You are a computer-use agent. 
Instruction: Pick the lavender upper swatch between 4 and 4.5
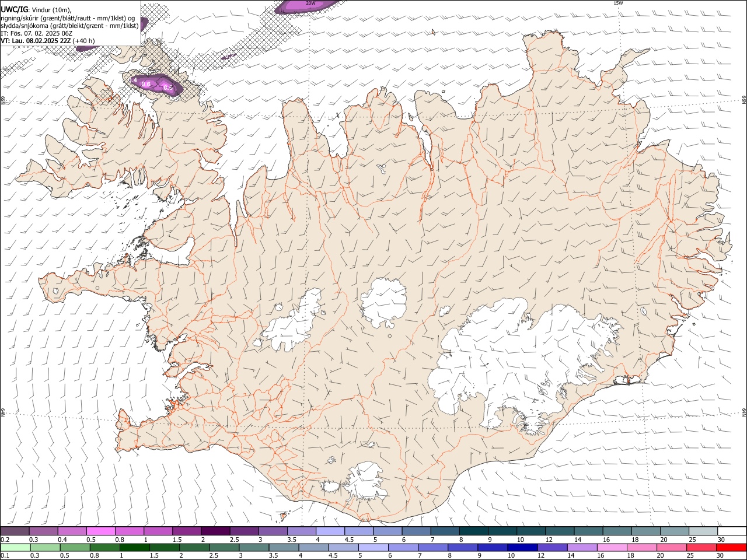coord(330,531)
